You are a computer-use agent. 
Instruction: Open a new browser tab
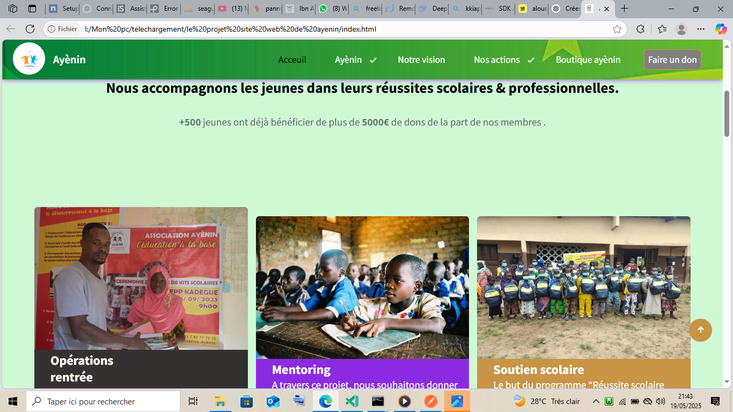624,8
